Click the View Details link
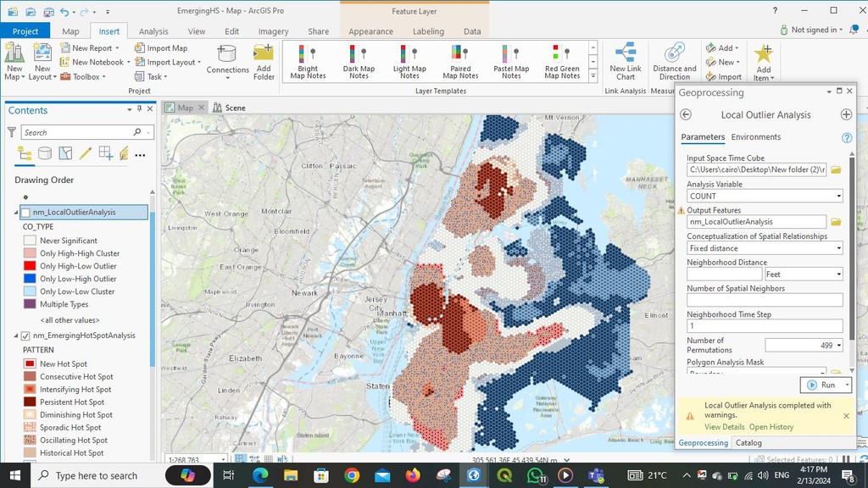This screenshot has width=868, height=488. click(724, 427)
